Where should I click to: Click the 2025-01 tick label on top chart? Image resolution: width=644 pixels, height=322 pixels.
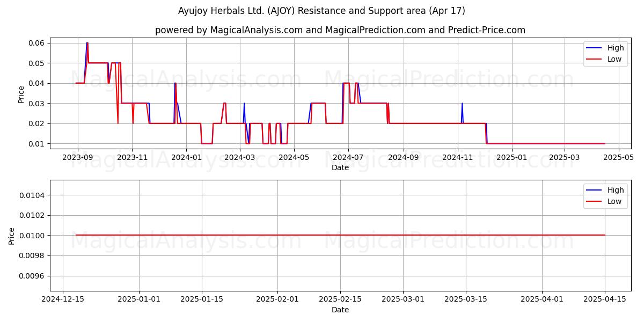click(512, 158)
